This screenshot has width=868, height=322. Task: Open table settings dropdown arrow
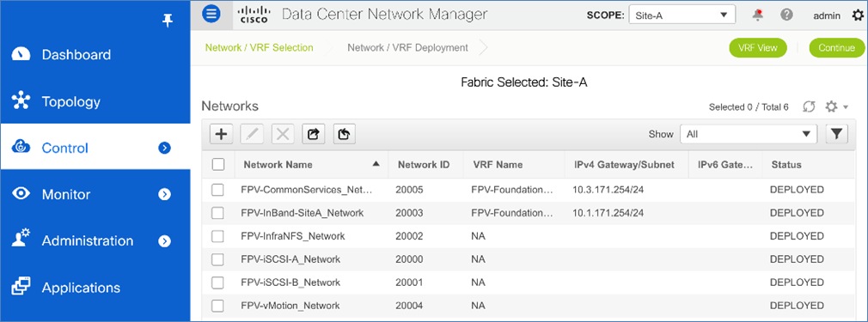[x=846, y=107]
